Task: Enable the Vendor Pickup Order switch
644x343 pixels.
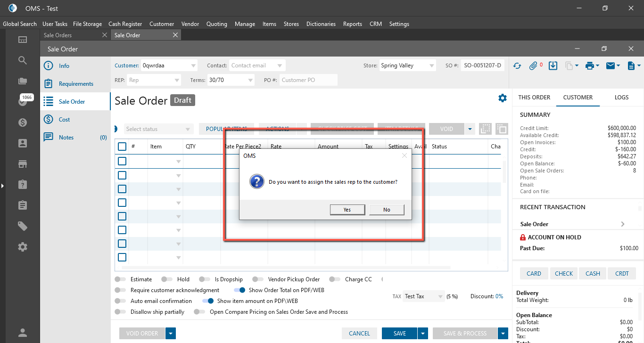Action: point(258,279)
